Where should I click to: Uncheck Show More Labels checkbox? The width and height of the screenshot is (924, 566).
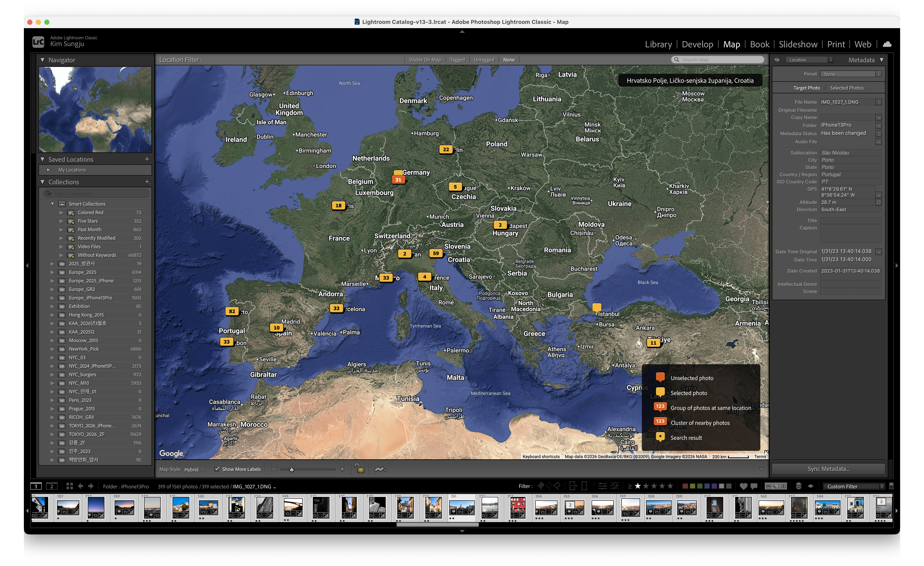217,469
